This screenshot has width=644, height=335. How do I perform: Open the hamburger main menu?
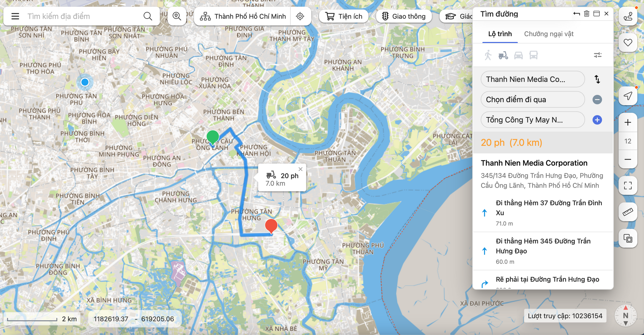pyautogui.click(x=15, y=16)
